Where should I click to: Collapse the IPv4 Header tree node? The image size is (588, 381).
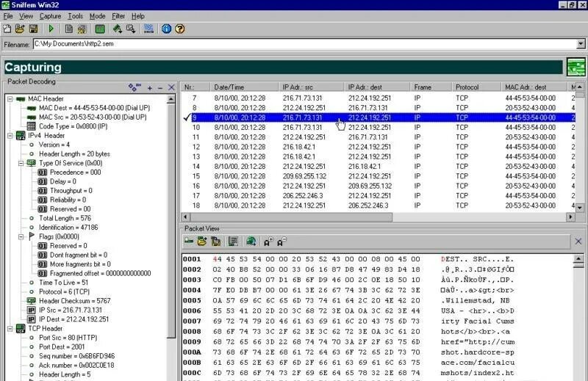coord(10,136)
